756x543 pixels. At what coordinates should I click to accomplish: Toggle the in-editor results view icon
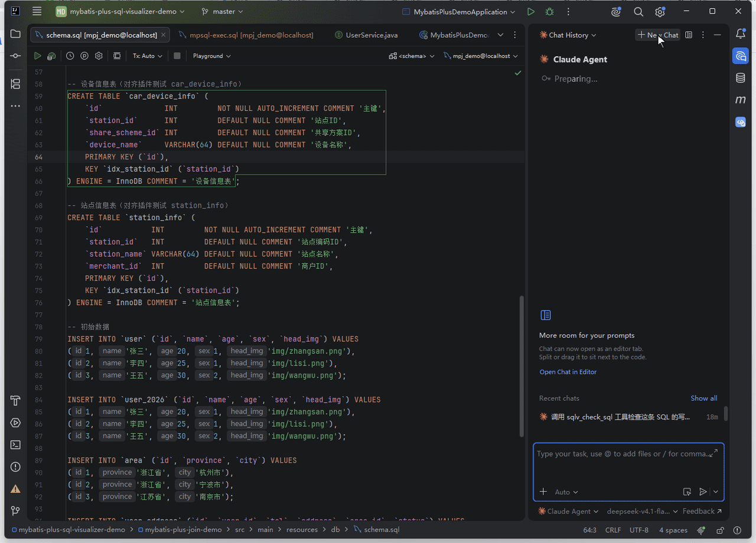(117, 56)
